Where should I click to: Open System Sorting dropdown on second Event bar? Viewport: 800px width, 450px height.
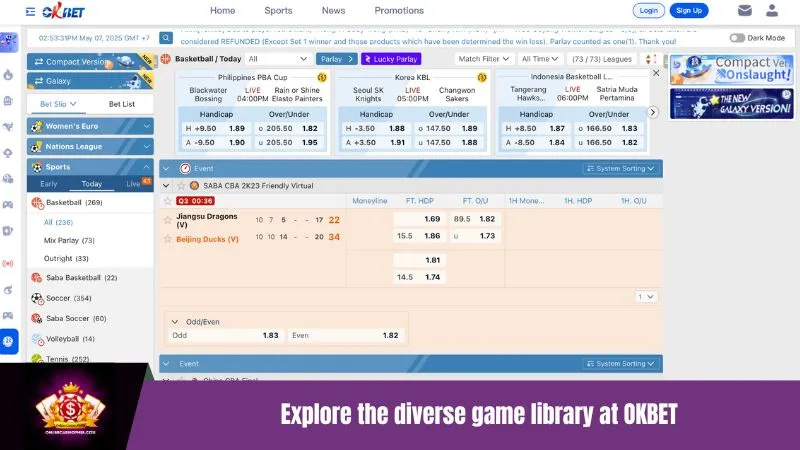620,364
